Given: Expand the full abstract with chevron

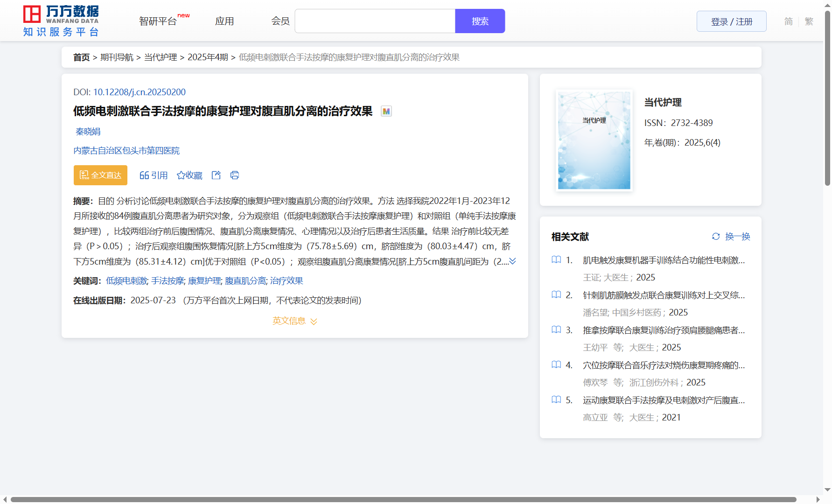Looking at the screenshot, I should 512,261.
